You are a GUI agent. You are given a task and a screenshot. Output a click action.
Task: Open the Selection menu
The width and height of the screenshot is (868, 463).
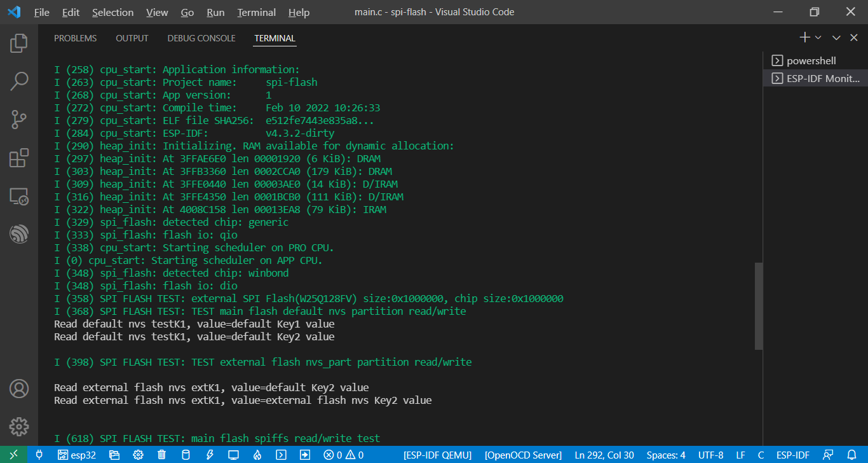coord(113,12)
